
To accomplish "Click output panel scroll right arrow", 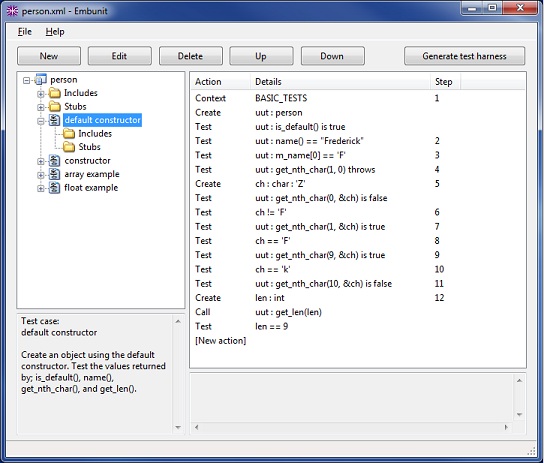I will pos(506,427).
